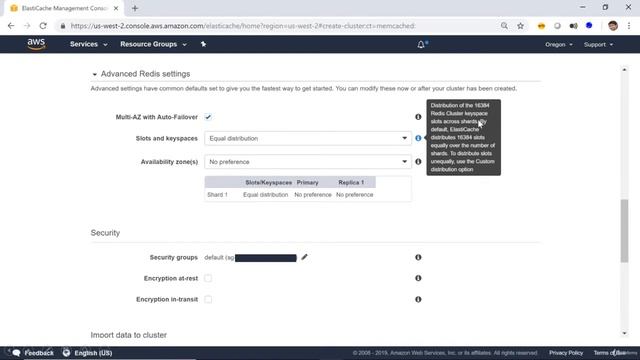Reload the page with the refresh icon

point(43,26)
